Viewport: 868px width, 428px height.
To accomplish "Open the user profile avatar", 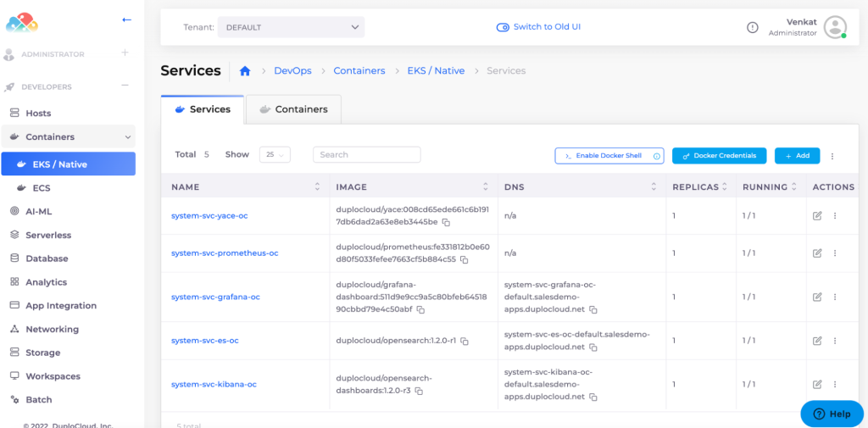I will tap(835, 27).
